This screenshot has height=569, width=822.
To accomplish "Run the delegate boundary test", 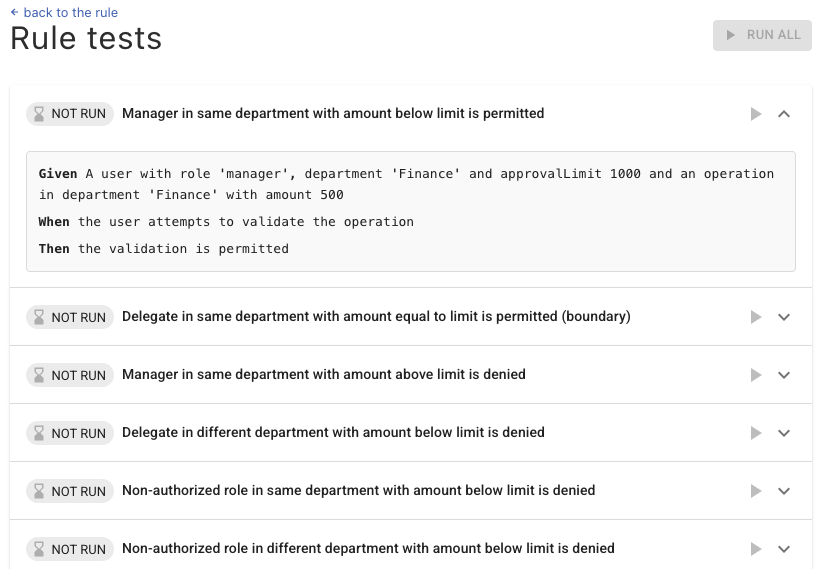I will coord(756,317).
